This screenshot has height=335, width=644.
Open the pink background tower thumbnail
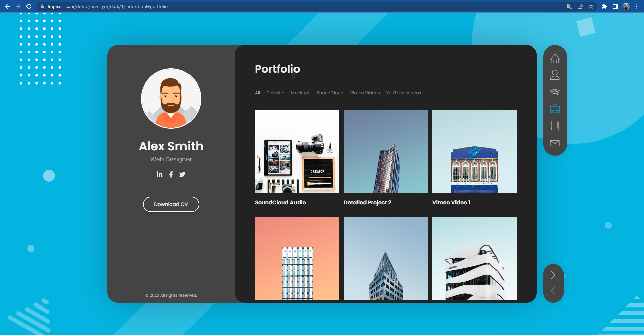pyautogui.click(x=297, y=259)
